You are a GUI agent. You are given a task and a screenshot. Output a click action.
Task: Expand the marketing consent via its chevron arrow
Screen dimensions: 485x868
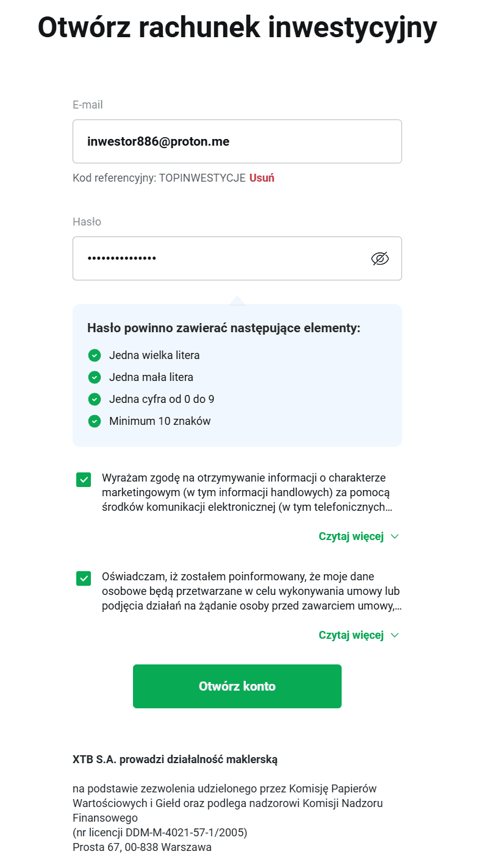394,537
